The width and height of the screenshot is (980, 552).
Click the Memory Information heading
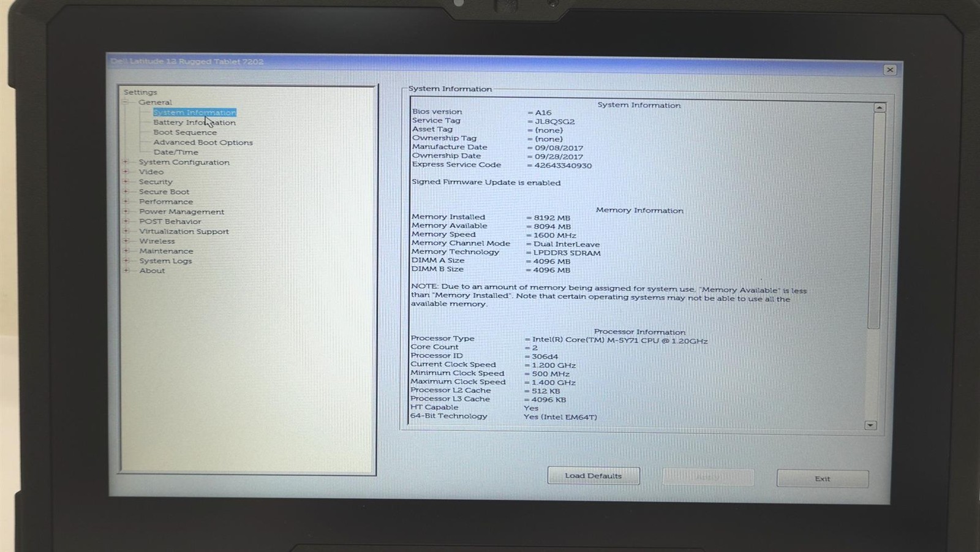tap(639, 210)
